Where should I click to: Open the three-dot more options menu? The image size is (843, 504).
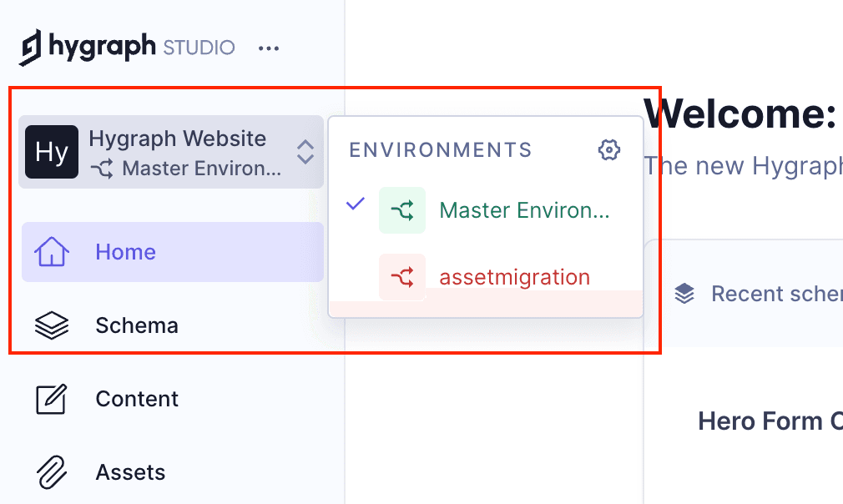[269, 48]
